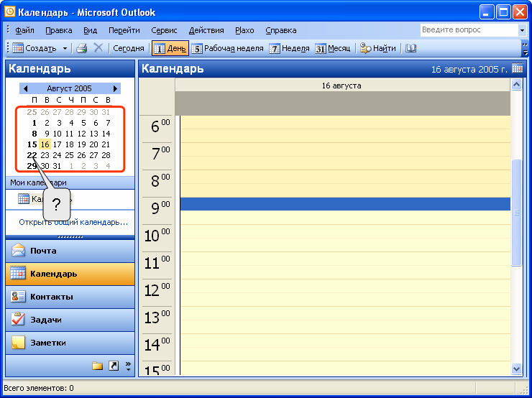Switch to День day view
Image resolution: width=532 pixels, height=398 pixels.
(x=170, y=48)
